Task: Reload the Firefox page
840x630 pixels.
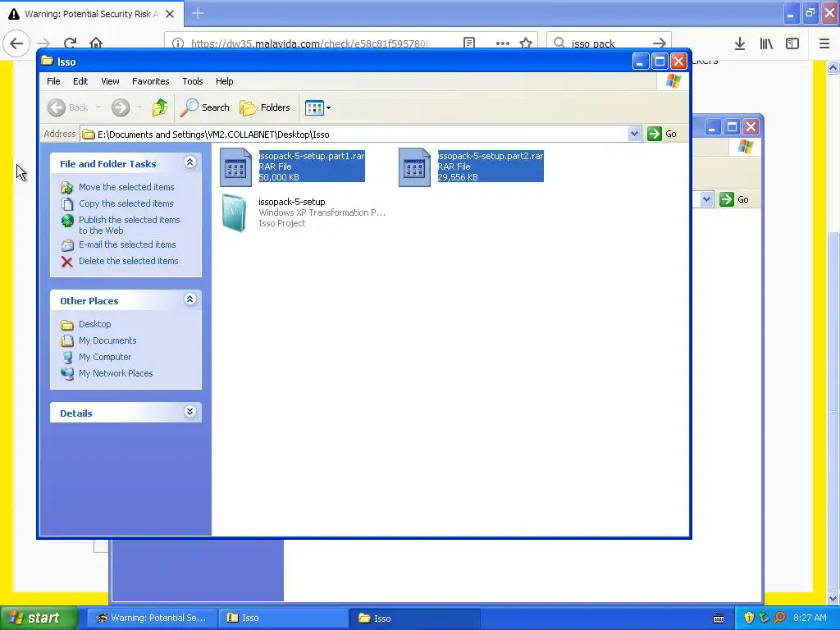Action: (x=70, y=43)
